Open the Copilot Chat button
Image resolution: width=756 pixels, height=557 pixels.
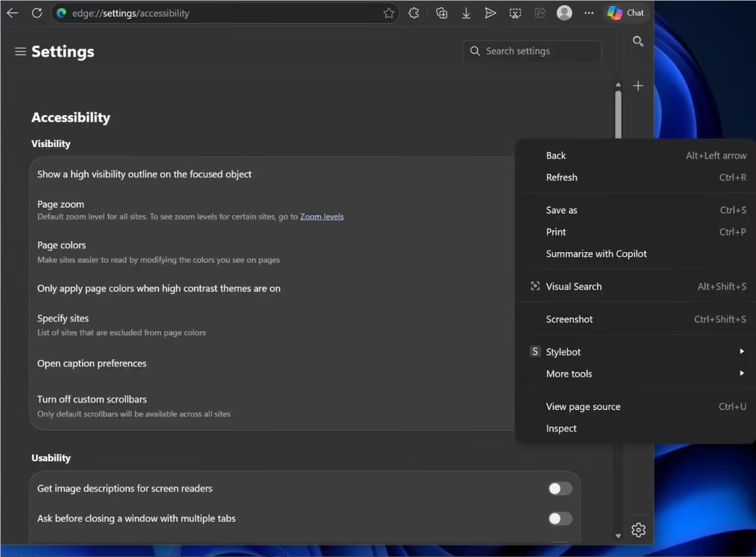point(626,13)
